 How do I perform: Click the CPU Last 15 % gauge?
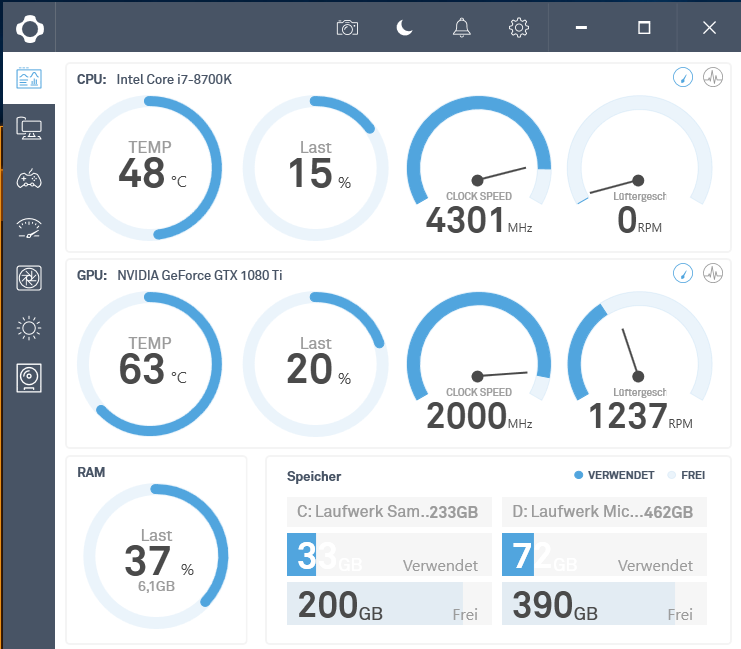pos(316,168)
